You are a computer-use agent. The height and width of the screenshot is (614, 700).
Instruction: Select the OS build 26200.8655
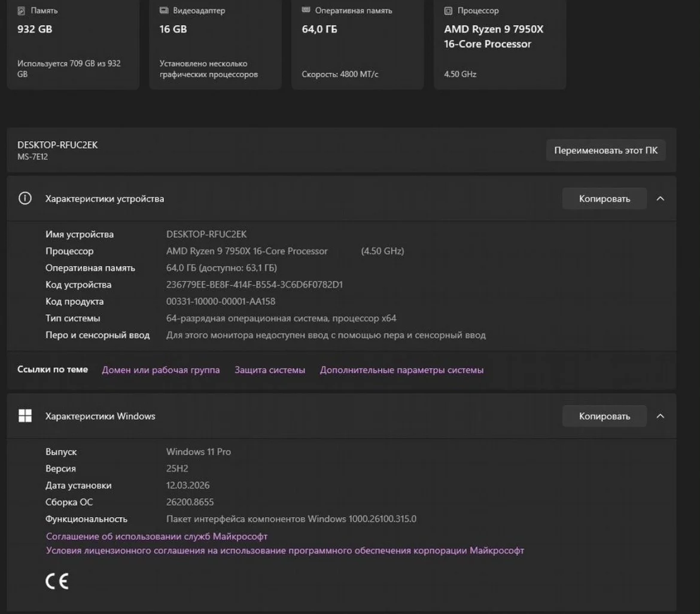point(190,502)
